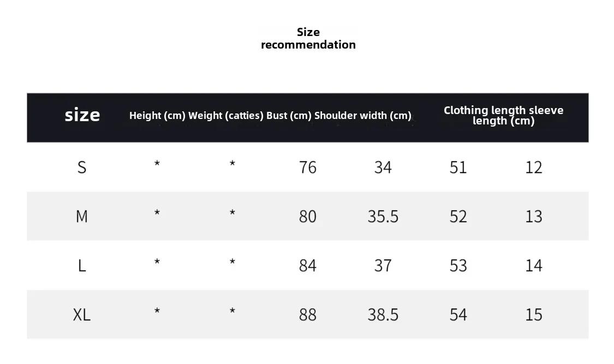614x364 pixels.
Task: Select the M size row label
Action: coord(81,217)
